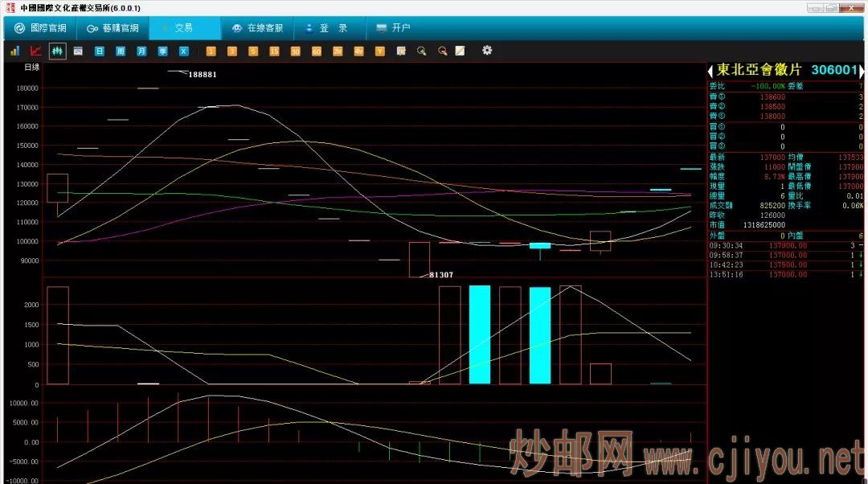The height and width of the screenshot is (484, 868).
Task: Choose the weekly 周 period button
Action: coord(120,51)
